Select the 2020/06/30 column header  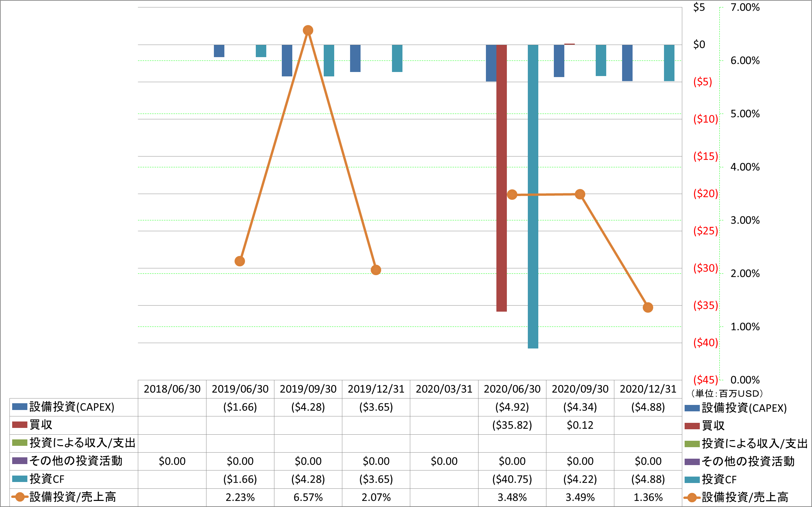click(x=512, y=389)
